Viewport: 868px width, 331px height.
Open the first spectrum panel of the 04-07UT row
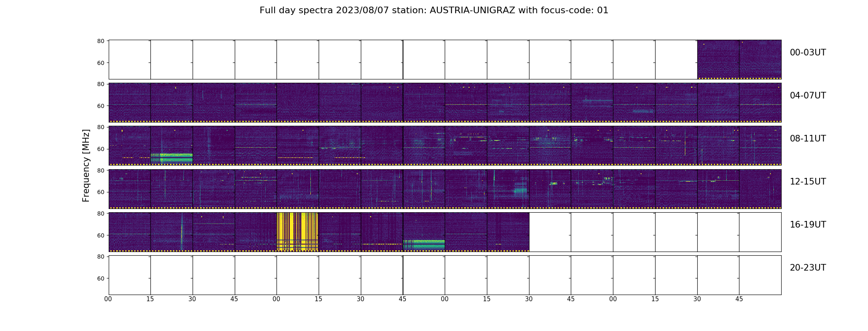129,103
